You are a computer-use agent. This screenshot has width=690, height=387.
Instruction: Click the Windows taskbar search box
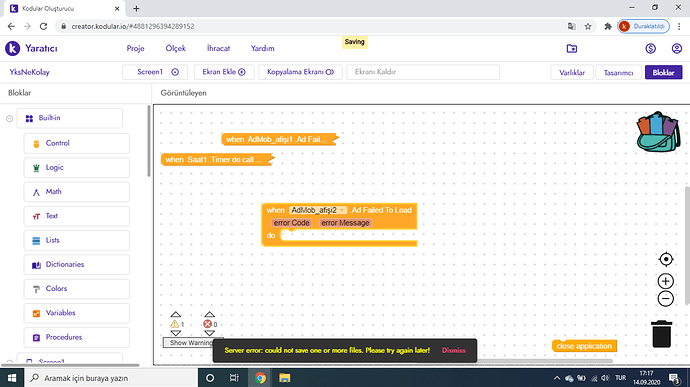pos(110,378)
